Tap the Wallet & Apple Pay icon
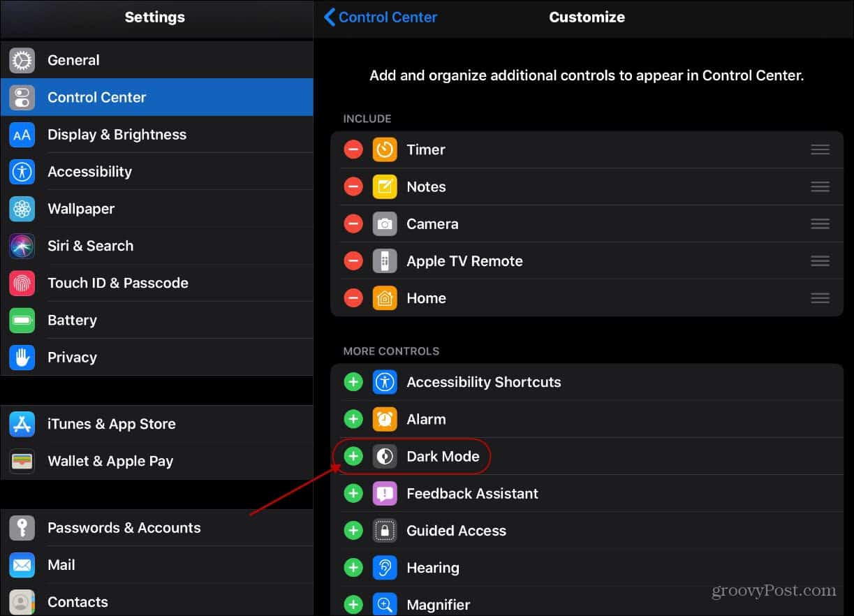854x616 pixels. pos(22,461)
